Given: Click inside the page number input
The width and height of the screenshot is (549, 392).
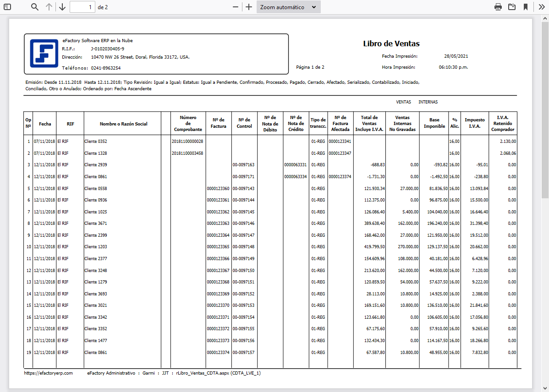Looking at the screenshot, I should click(82, 7).
